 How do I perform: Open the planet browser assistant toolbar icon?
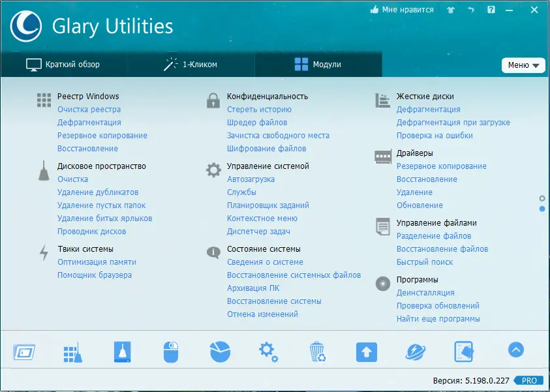click(416, 352)
